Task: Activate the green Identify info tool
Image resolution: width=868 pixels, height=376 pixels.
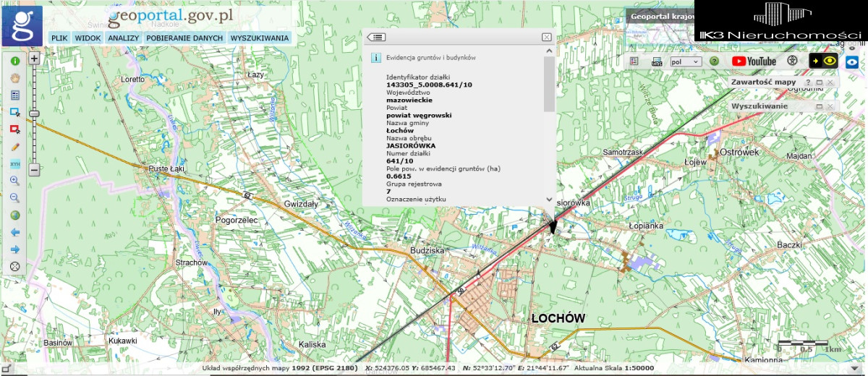Action: tap(14, 61)
